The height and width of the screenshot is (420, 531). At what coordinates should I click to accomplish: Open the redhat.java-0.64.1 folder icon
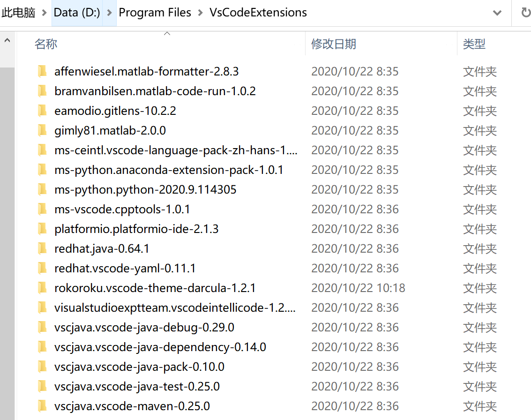point(43,248)
